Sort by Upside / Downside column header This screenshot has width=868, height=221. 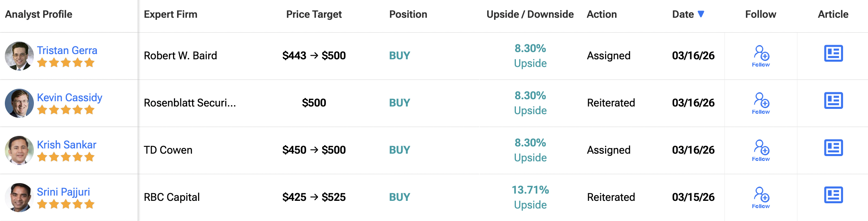coord(530,15)
